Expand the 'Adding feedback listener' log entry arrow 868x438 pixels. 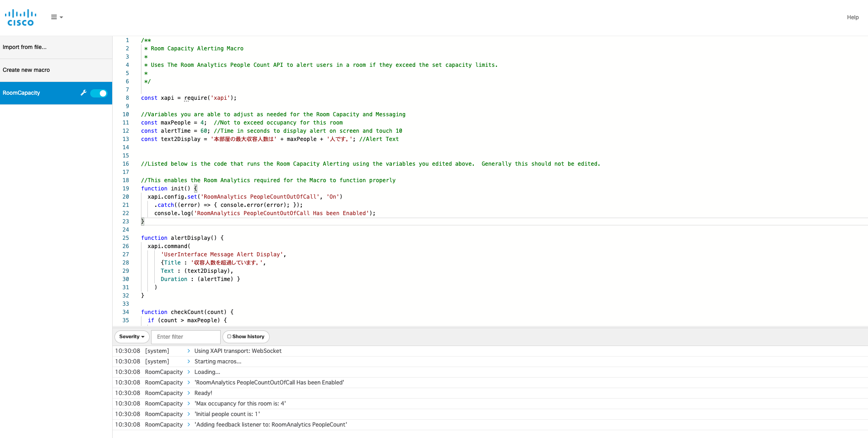[x=189, y=425]
